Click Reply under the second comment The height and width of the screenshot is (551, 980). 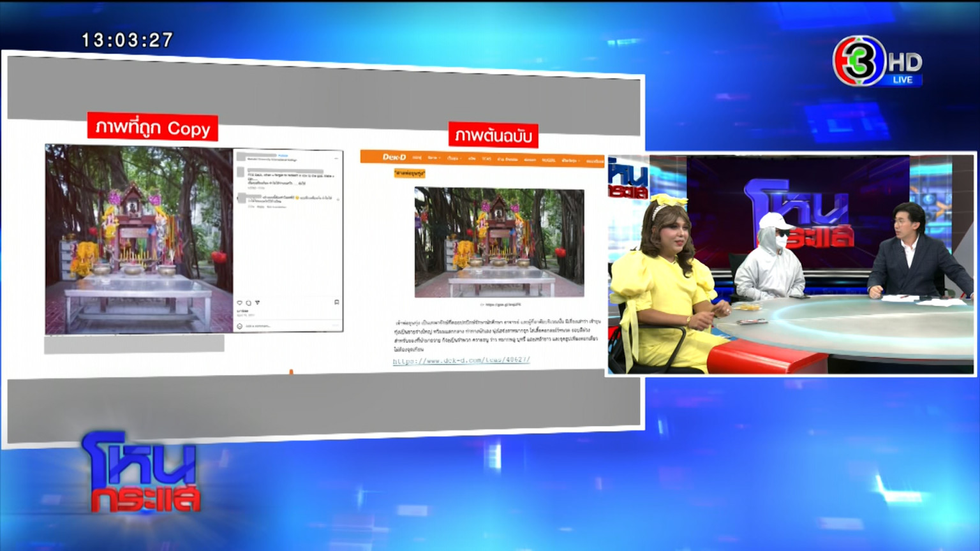(260, 207)
